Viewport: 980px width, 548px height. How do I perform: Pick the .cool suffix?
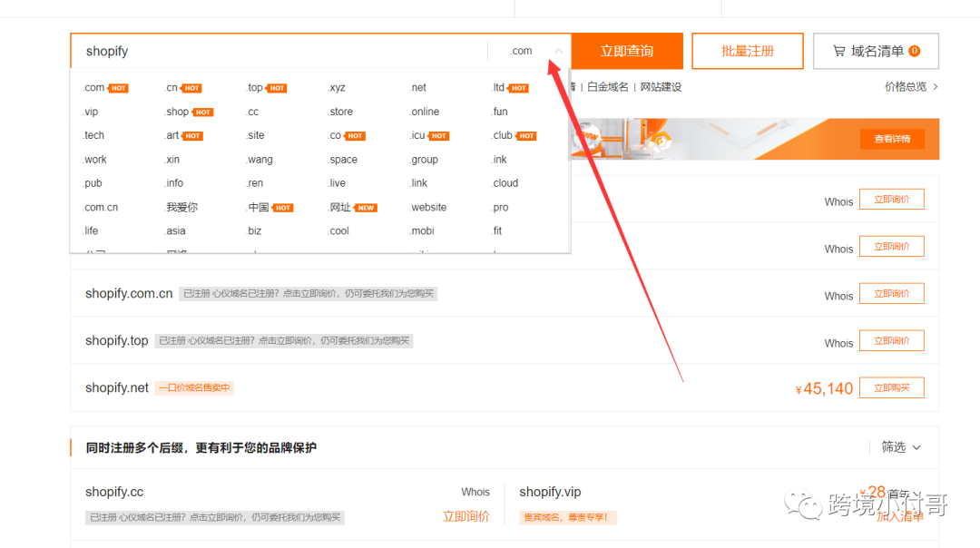click(x=338, y=231)
